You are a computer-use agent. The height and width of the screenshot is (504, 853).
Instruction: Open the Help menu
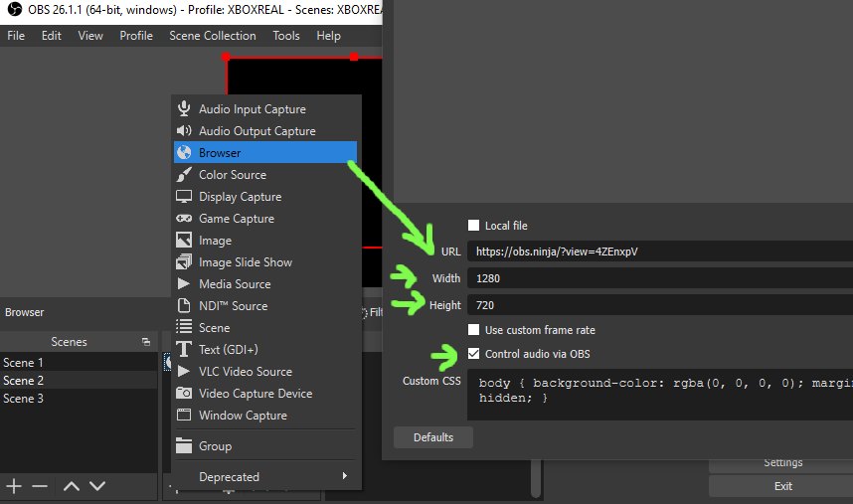(329, 36)
